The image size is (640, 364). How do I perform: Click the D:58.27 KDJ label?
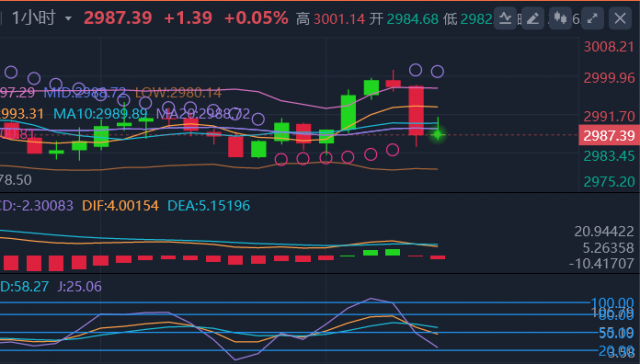tap(24, 286)
